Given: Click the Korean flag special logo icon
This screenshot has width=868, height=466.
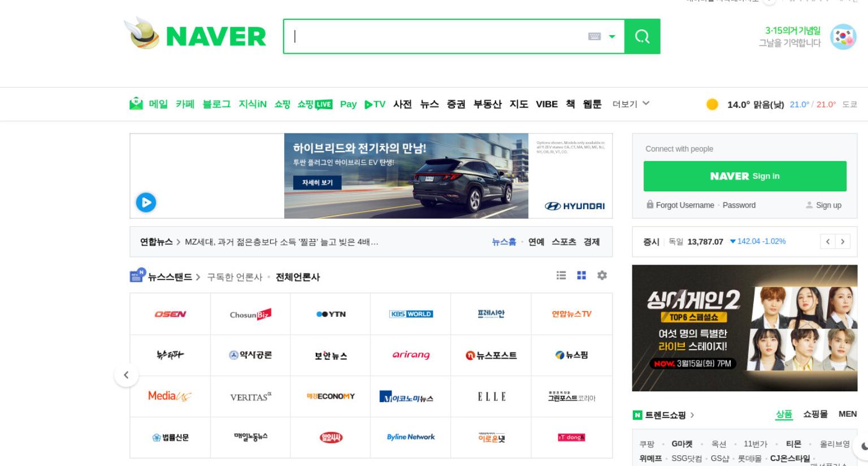Looking at the screenshot, I should (843, 37).
